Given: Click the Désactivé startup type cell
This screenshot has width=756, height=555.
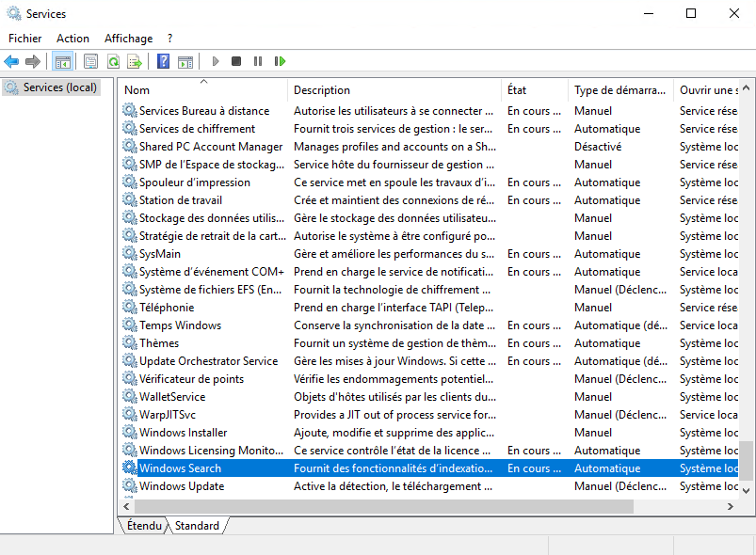Looking at the screenshot, I should pyautogui.click(x=598, y=147).
